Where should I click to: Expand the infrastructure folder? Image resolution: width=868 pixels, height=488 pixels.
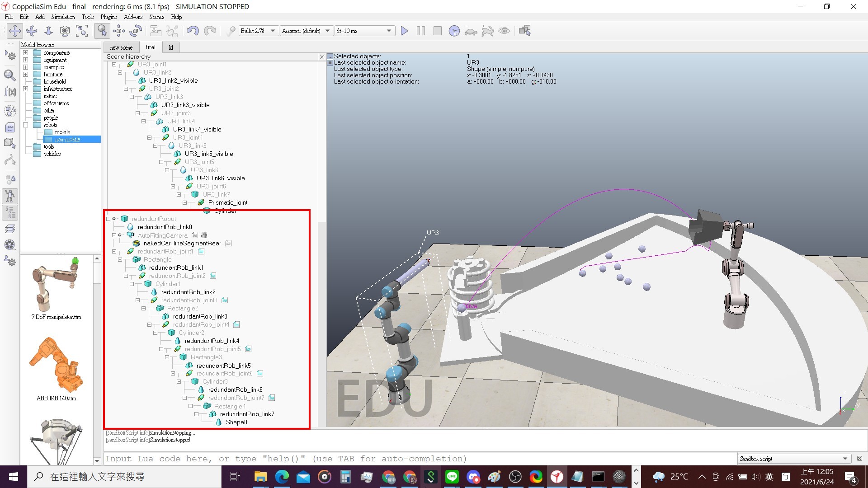pos(26,89)
